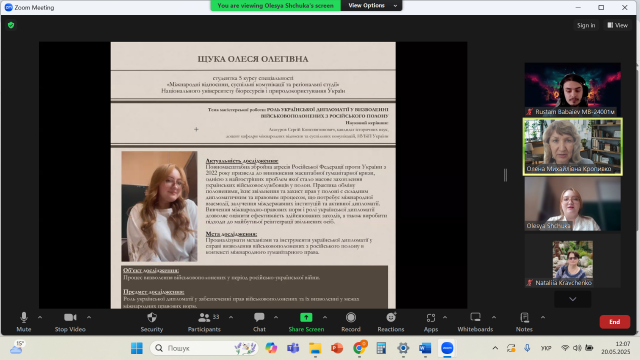Click the slide title ЩУКА ОЛЕСЯ ОЛЕГІВНА
Screen dimensions: 640x360
253,59
